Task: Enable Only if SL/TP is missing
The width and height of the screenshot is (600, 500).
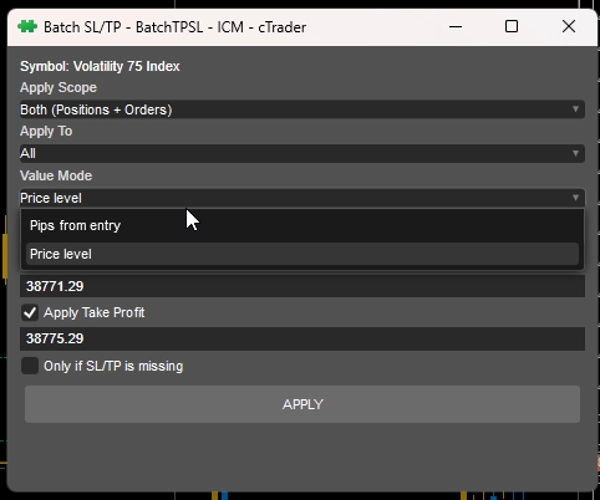Action: click(x=30, y=366)
